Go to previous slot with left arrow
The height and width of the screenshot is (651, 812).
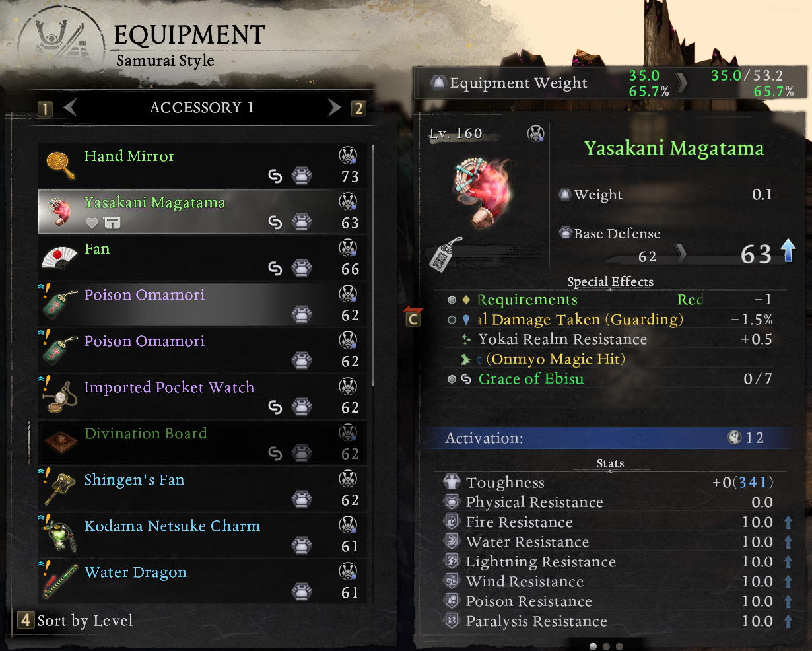[x=70, y=107]
